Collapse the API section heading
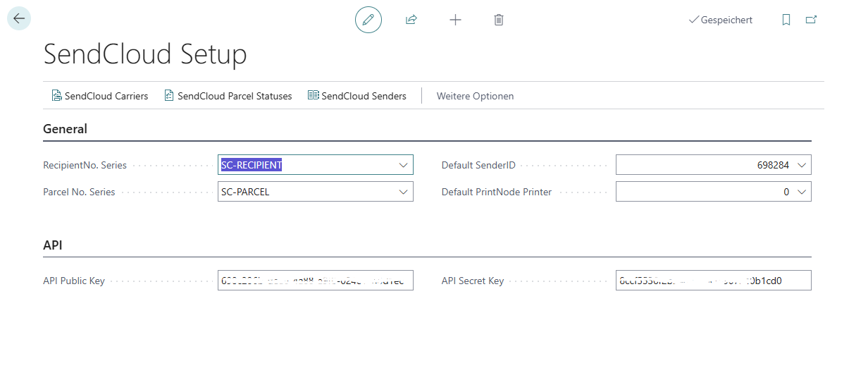This screenshot has height=380, width=868. [x=53, y=245]
